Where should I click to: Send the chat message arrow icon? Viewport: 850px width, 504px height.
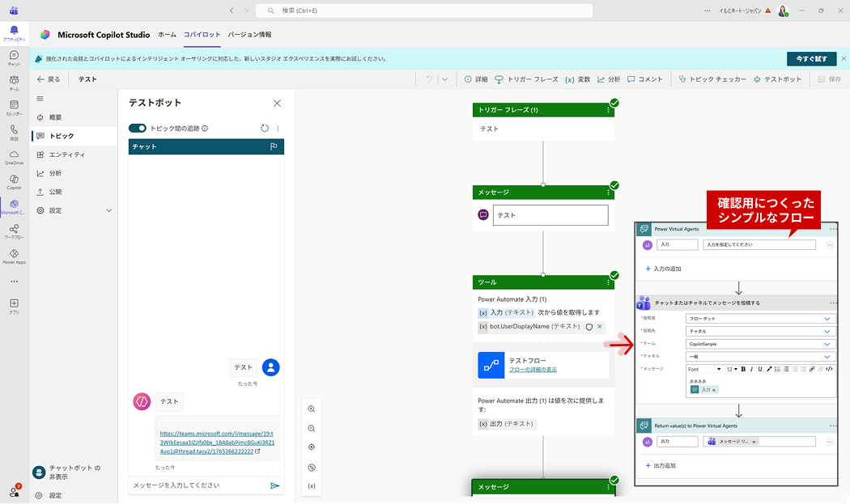pyautogui.click(x=274, y=485)
